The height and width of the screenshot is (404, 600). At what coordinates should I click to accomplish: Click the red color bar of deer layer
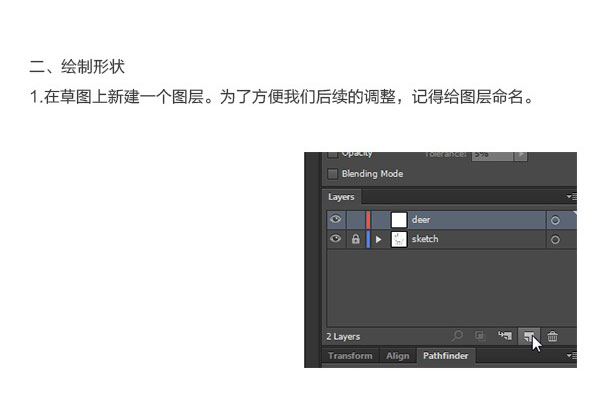pyautogui.click(x=368, y=220)
